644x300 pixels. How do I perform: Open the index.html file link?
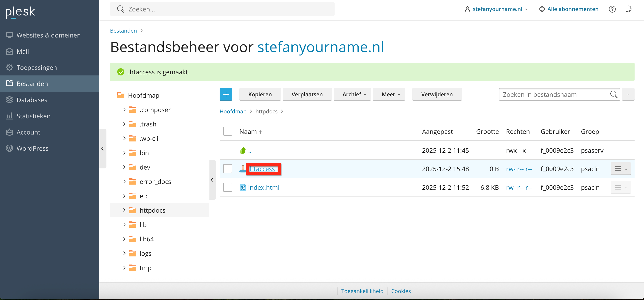pos(263,187)
